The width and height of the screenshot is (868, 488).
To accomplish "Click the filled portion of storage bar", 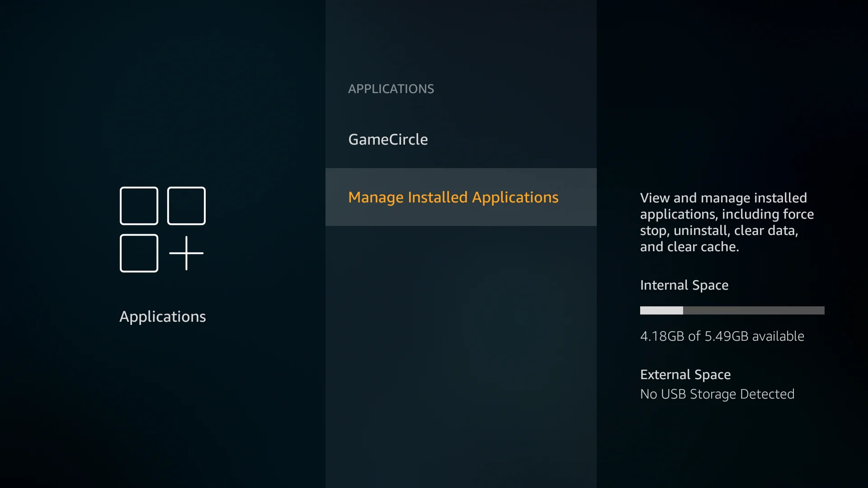I will pyautogui.click(x=661, y=310).
